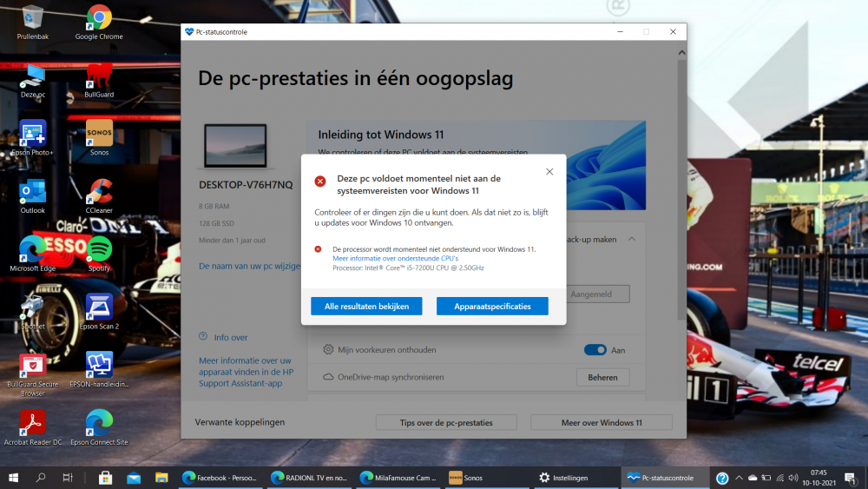Open Task View on the taskbar
This screenshot has height=489, width=868.
(68, 478)
